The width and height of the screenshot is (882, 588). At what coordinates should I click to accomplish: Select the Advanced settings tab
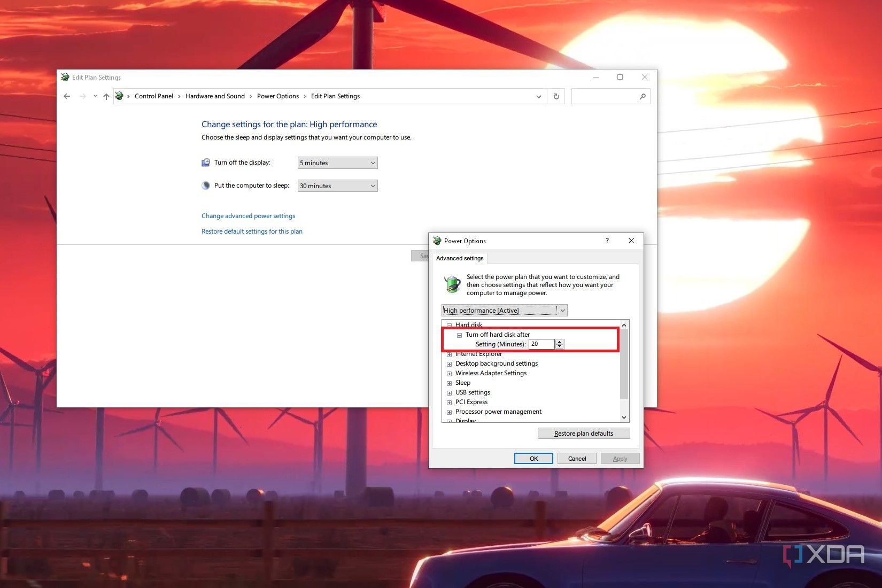(x=460, y=258)
